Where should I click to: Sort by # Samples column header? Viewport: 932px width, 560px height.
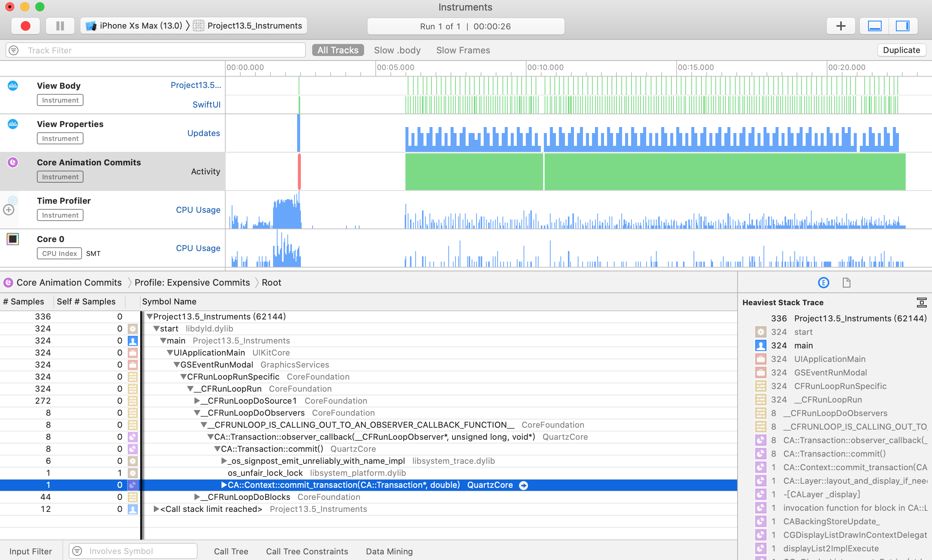[23, 301]
